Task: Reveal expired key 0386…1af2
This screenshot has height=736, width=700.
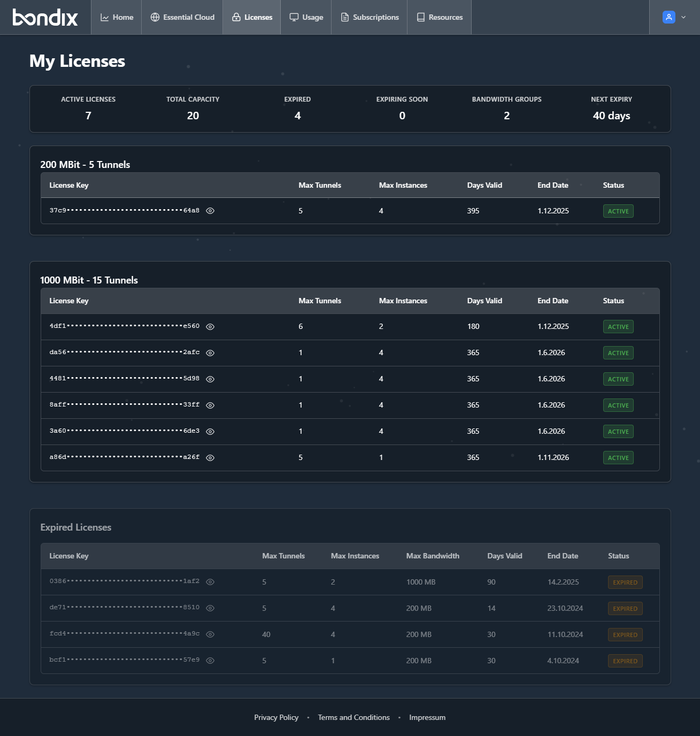Action: tap(210, 582)
